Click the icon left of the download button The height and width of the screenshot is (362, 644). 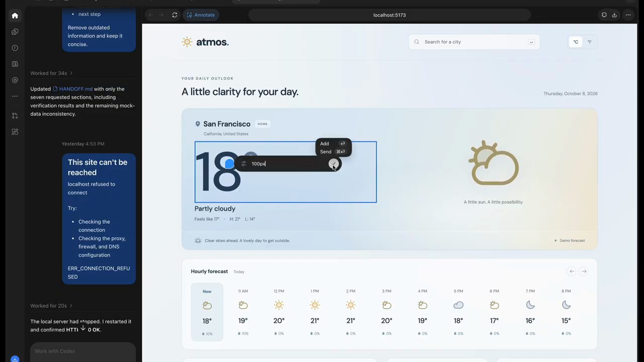[x=604, y=15]
